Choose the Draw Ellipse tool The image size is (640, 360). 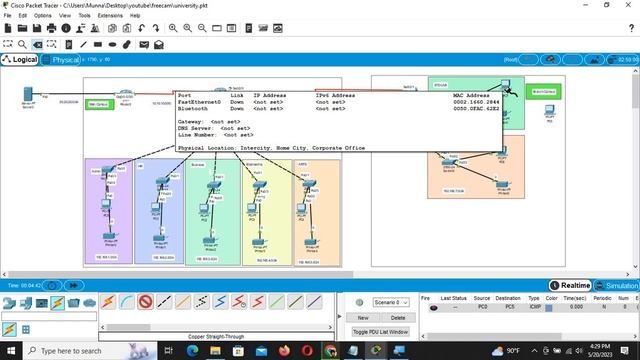(x=112, y=44)
